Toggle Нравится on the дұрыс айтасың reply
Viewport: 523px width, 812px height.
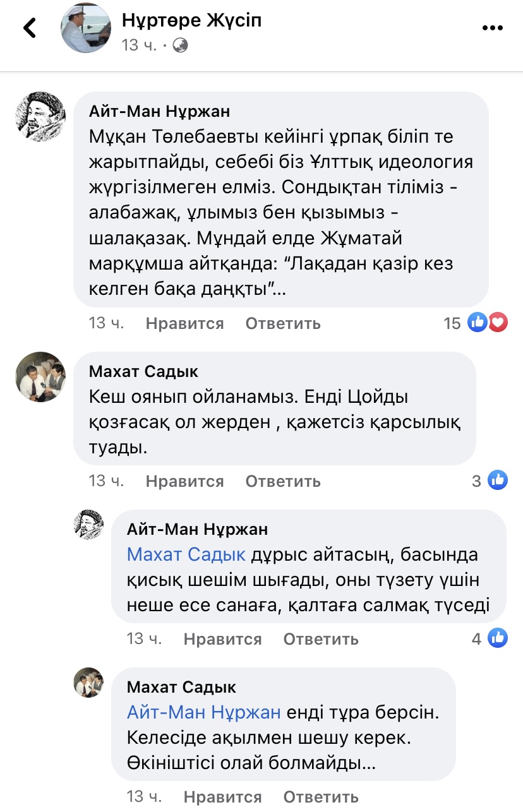pyautogui.click(x=222, y=639)
